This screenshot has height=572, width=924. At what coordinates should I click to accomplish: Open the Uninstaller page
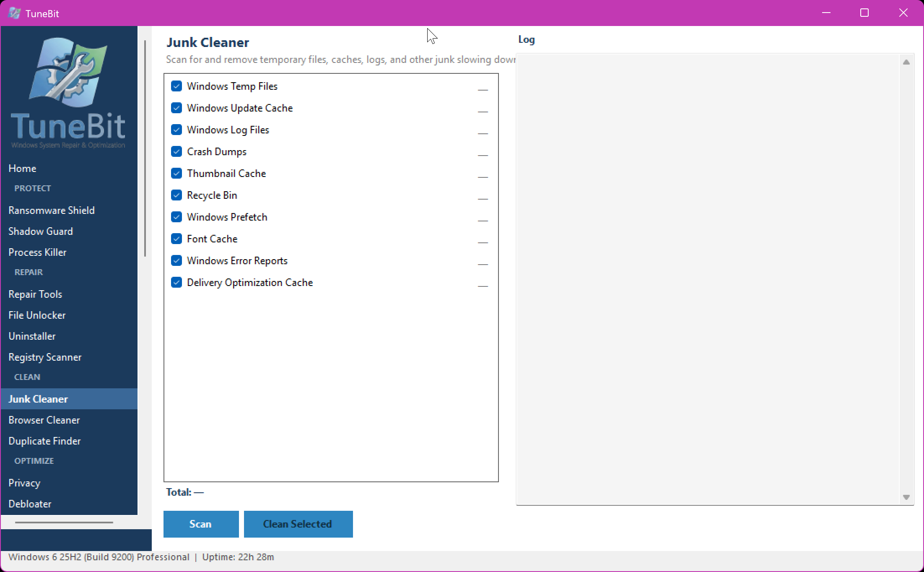point(69,336)
